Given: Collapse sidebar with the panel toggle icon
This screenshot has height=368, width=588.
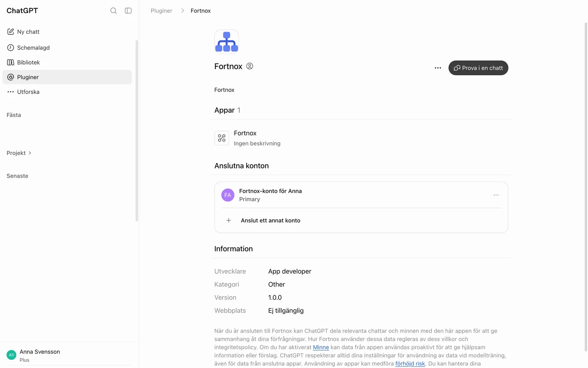Looking at the screenshot, I should coord(128,11).
